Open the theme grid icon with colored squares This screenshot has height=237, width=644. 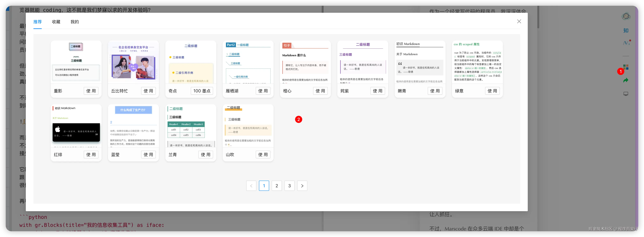point(626,67)
